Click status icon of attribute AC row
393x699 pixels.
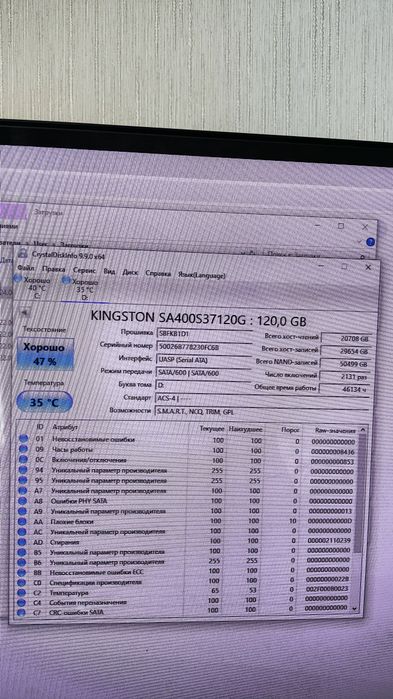pyautogui.click(x=22, y=531)
